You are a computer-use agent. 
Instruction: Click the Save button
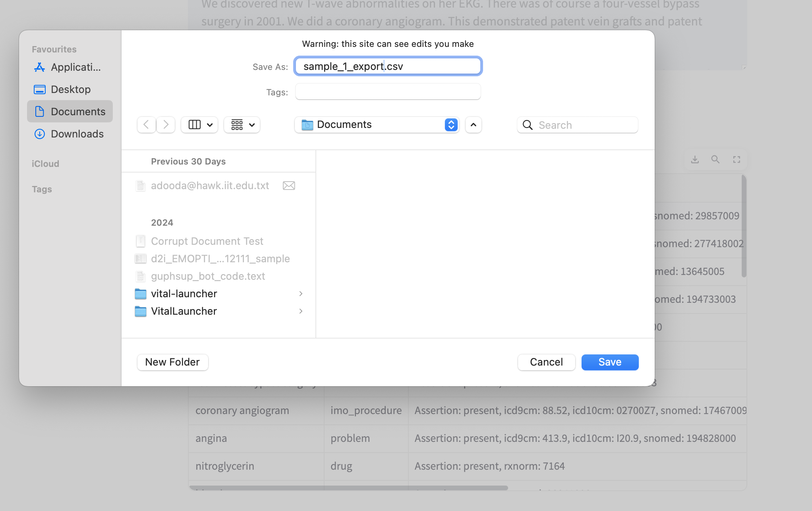(x=610, y=362)
